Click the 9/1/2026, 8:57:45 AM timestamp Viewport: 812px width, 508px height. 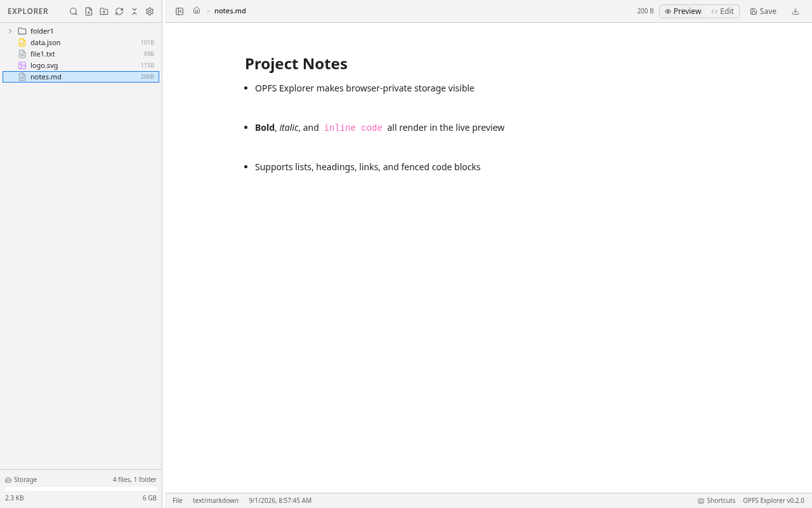coord(280,500)
